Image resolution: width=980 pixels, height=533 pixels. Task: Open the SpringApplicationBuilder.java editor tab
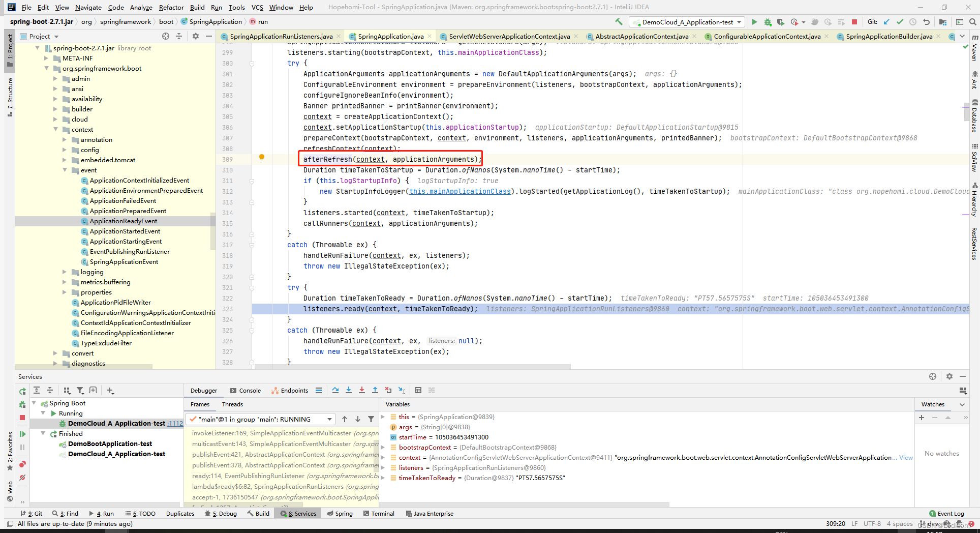tap(889, 36)
